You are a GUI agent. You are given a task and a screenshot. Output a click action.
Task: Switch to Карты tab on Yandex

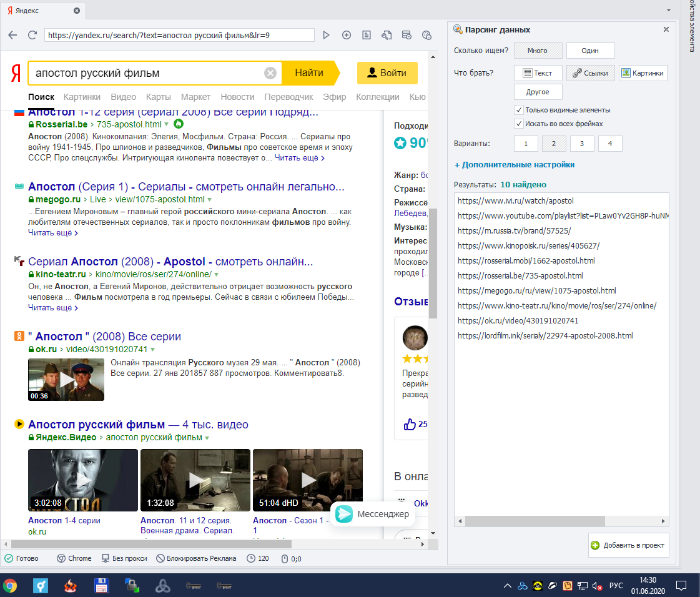point(159,97)
